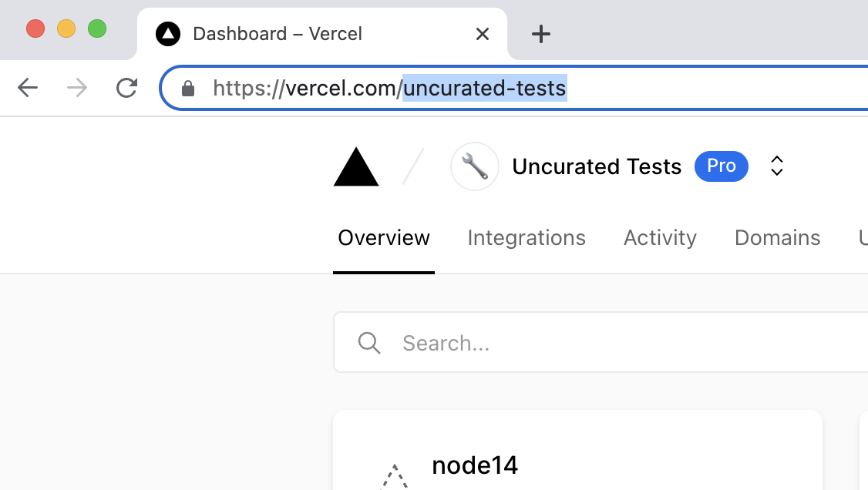Screen dimensions: 868x490
Task: Expand the team switcher chevrons
Action: coord(777,166)
